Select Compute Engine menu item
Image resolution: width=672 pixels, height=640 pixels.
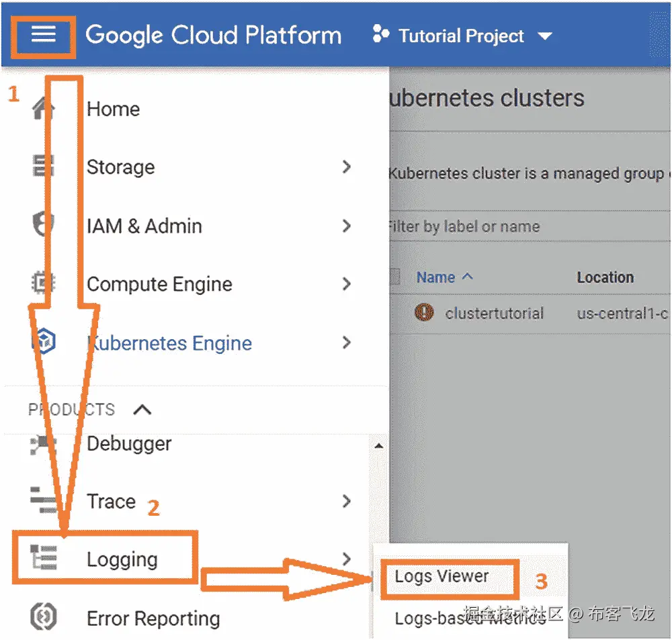pyautogui.click(x=159, y=284)
